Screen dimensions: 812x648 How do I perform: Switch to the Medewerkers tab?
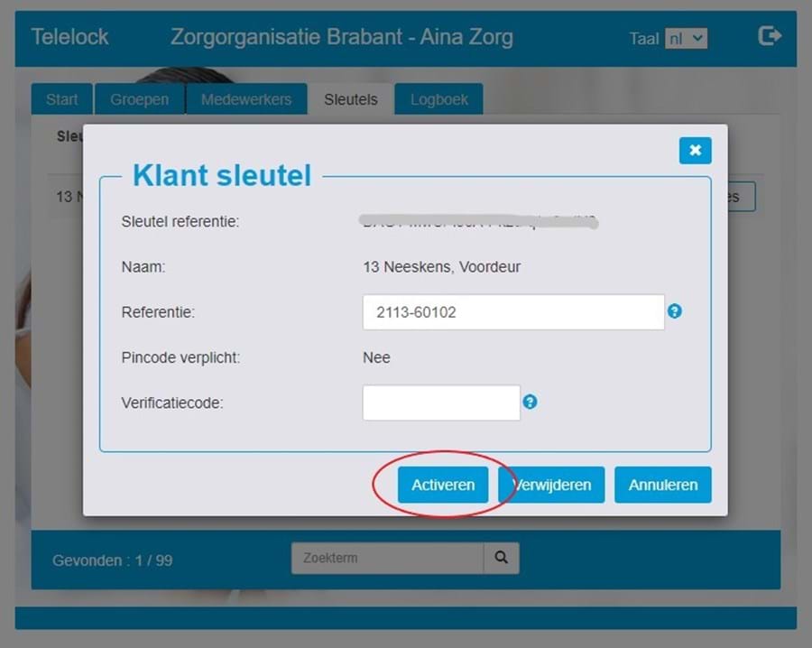point(246,99)
